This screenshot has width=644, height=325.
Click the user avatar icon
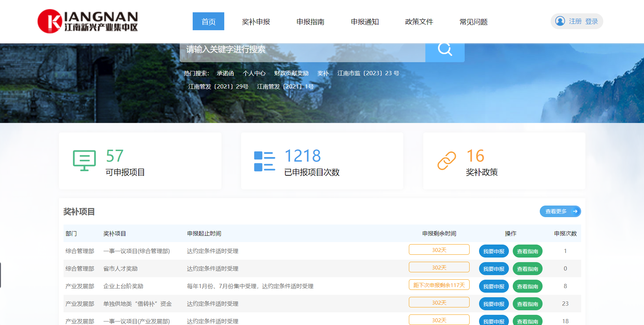click(x=560, y=21)
